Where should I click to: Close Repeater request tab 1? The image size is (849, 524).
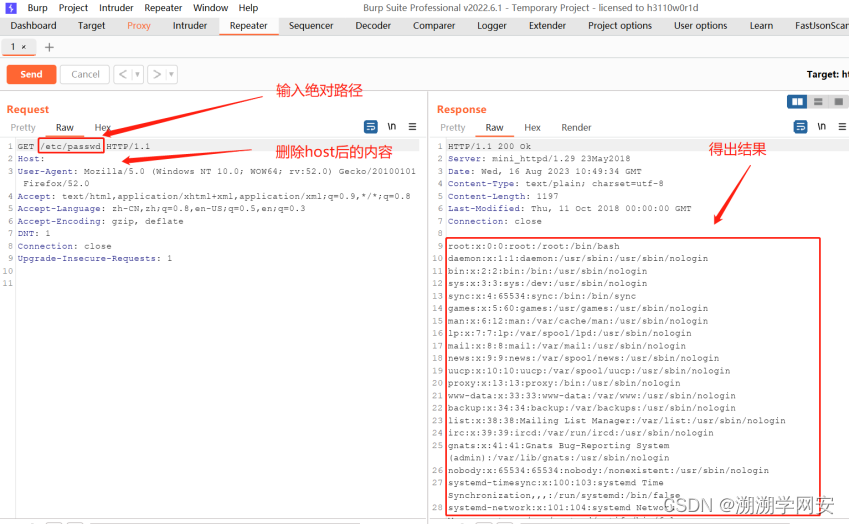coord(24,48)
